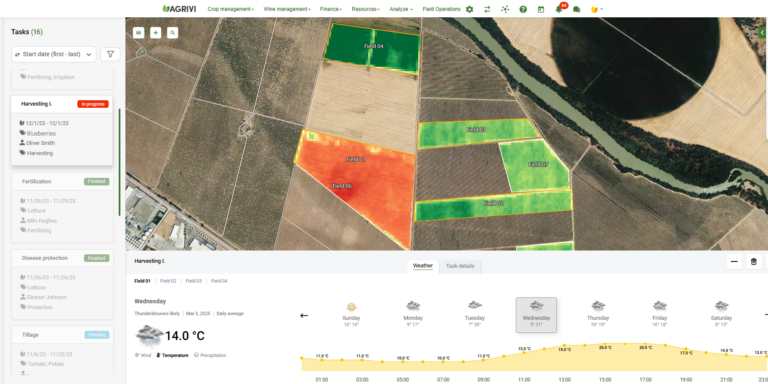Viewport: 768px width, 384px height.
Task: Open the settings gear icon
Action: tap(470, 9)
